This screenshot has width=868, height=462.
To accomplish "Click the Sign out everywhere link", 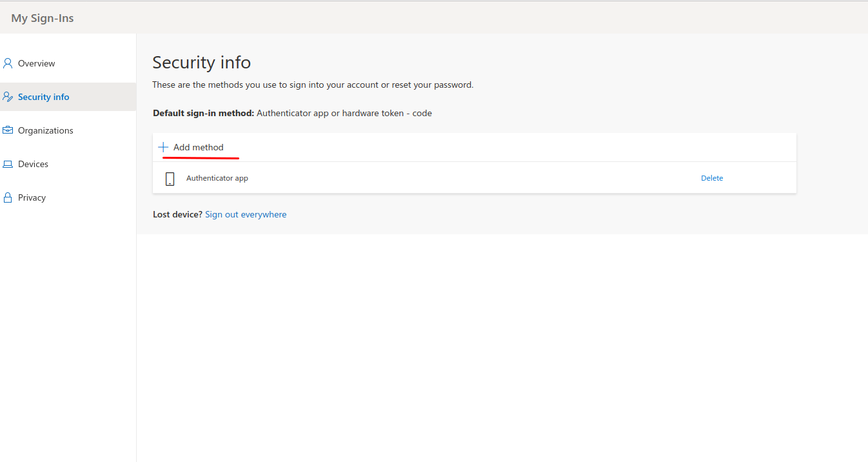I will (x=246, y=214).
